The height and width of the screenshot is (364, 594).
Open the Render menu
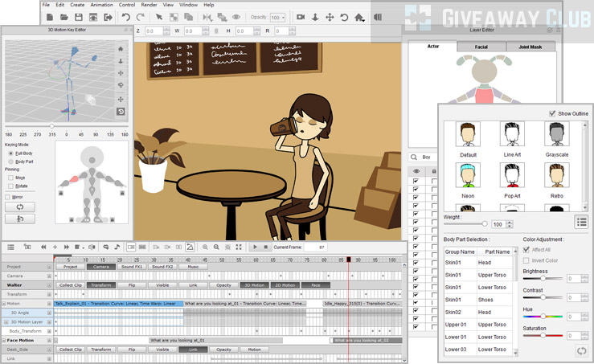click(149, 5)
